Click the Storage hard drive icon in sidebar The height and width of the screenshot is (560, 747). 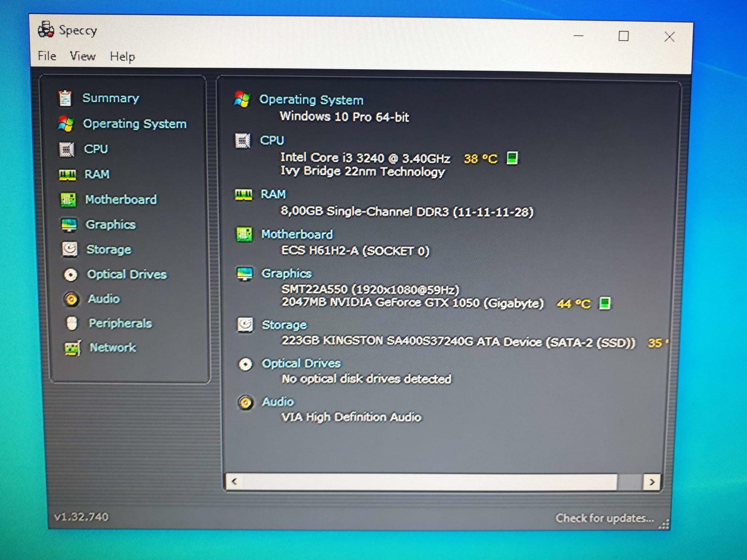coord(70,250)
